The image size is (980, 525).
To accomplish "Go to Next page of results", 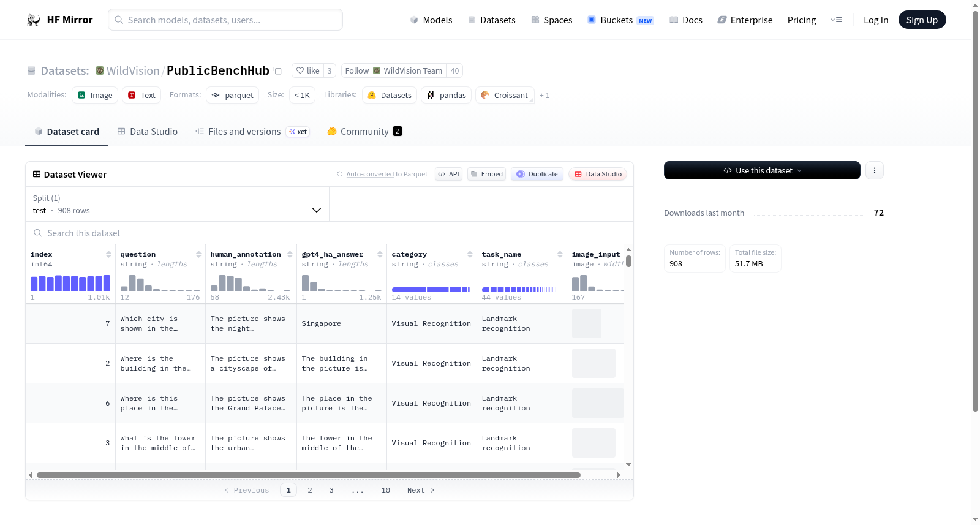I will click(421, 490).
